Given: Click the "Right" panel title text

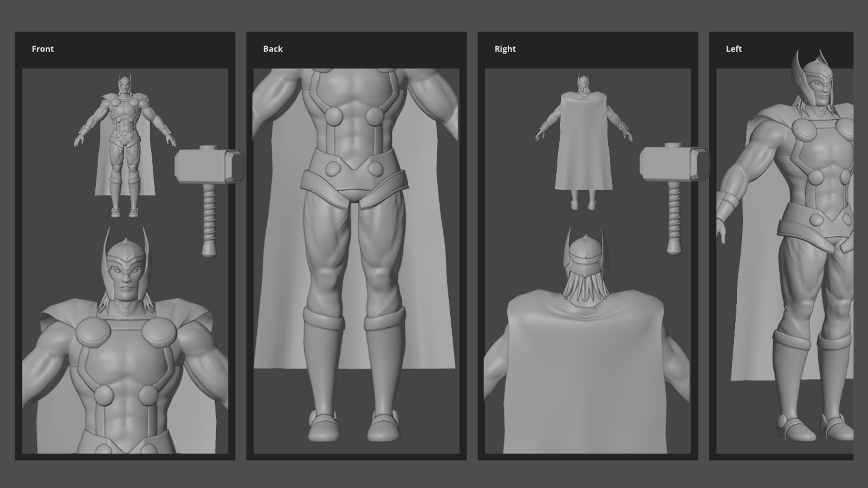Looking at the screenshot, I should 505,49.
